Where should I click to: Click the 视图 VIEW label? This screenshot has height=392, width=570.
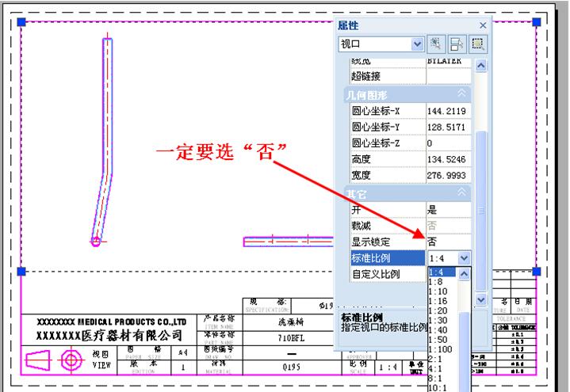point(101,360)
